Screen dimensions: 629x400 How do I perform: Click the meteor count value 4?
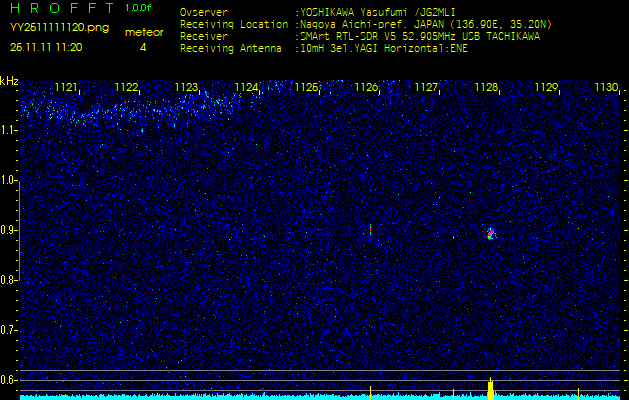coord(143,47)
